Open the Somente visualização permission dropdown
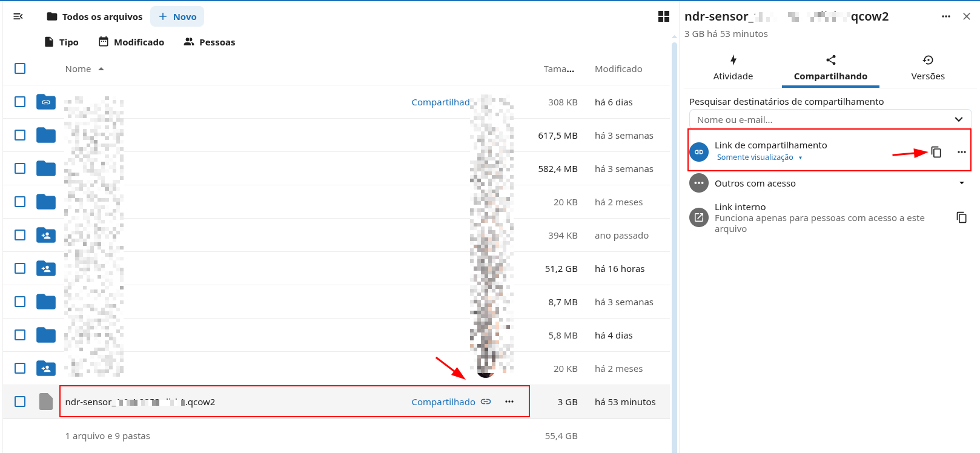Screen dimensions: 980x453 760,157
